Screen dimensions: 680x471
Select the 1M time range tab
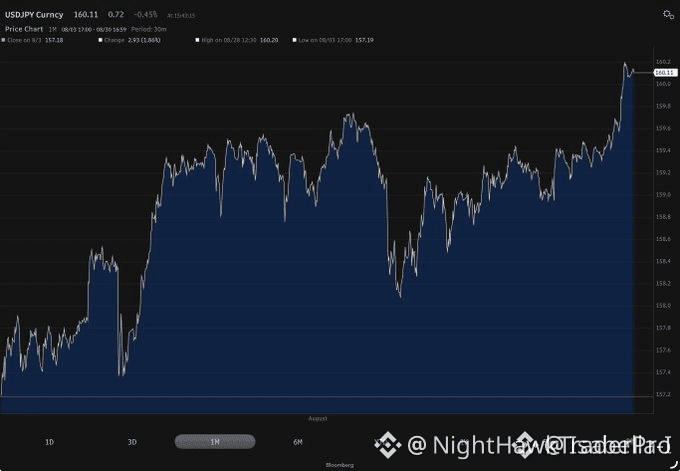[215, 442]
